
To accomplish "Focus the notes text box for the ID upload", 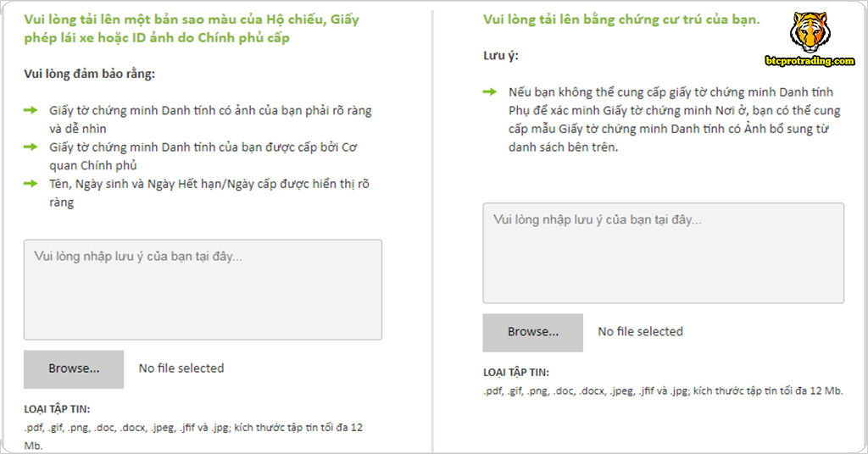I will (x=203, y=289).
